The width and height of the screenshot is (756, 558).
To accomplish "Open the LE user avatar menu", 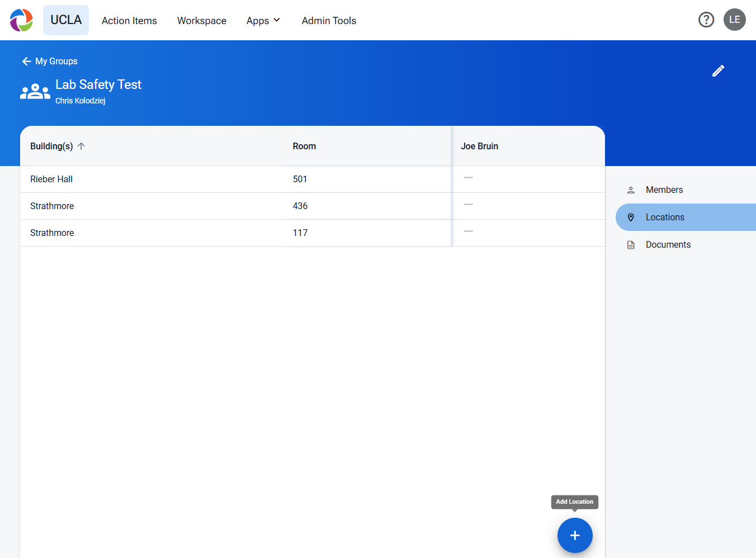I will pos(735,20).
